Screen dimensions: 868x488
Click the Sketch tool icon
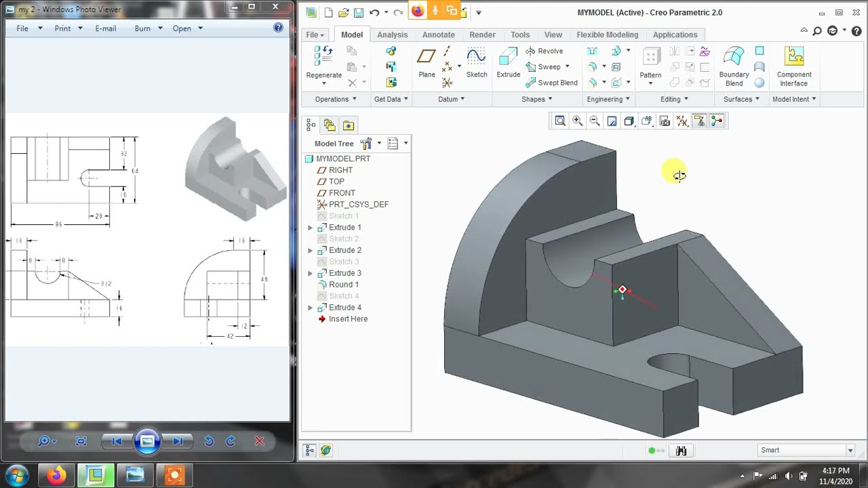pyautogui.click(x=476, y=62)
